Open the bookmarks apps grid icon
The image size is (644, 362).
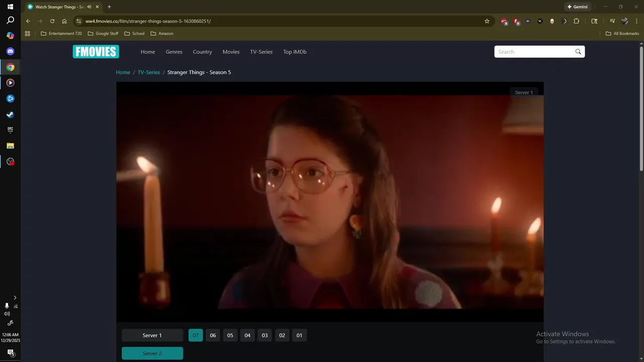(28, 34)
